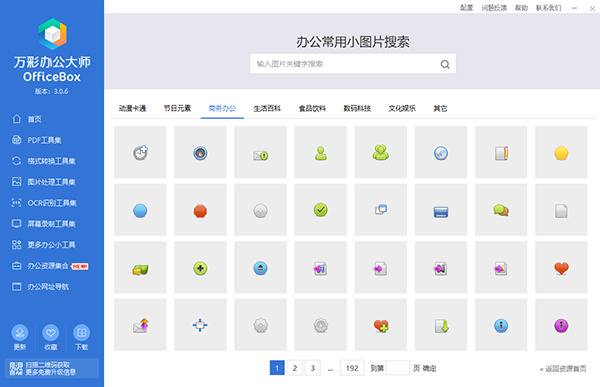Jump to last page 192
600x387 pixels.
click(352, 368)
